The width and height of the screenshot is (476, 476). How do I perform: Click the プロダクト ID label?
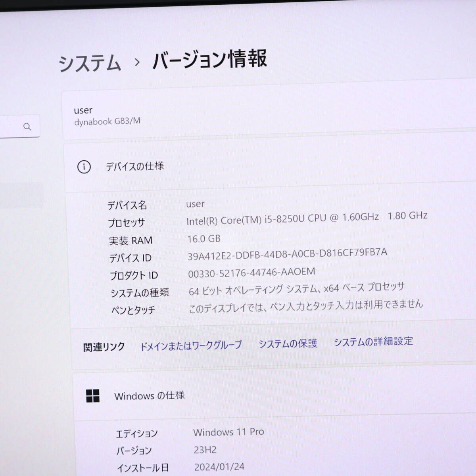tap(134, 275)
